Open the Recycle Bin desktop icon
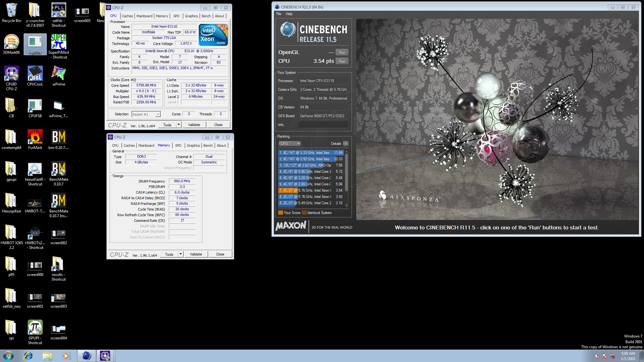Image resolution: width=644 pixels, height=362 pixels. (x=11, y=13)
